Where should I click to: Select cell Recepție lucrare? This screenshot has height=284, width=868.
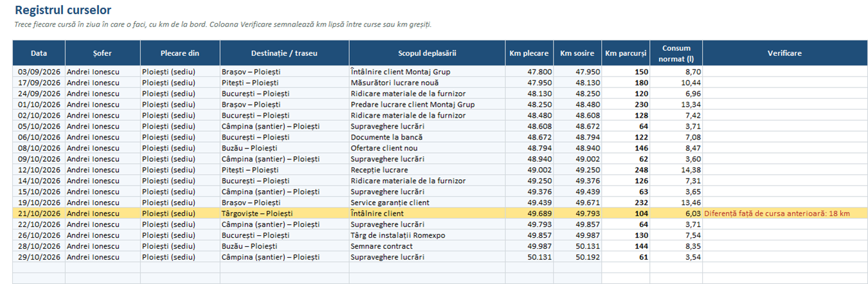click(427, 170)
